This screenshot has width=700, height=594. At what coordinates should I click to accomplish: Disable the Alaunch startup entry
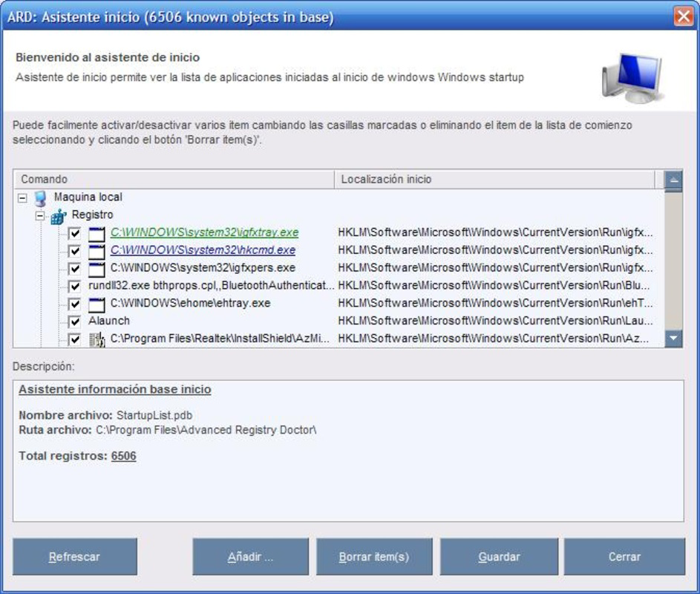[74, 322]
